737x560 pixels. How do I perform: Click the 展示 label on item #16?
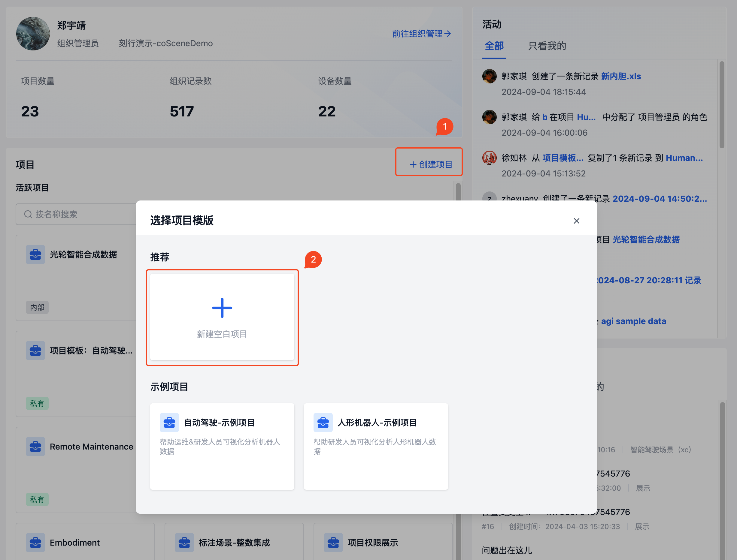point(642,527)
